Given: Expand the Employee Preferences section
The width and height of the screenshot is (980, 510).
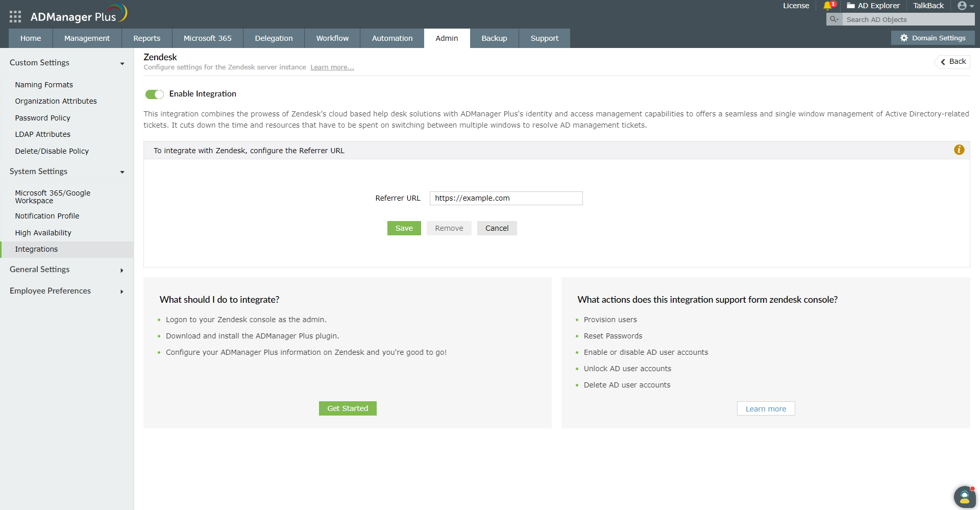Looking at the screenshot, I should coord(121,292).
